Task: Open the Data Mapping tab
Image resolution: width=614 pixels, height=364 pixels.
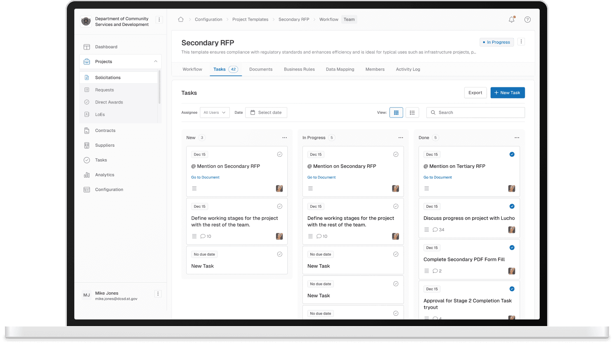Action: pyautogui.click(x=340, y=69)
